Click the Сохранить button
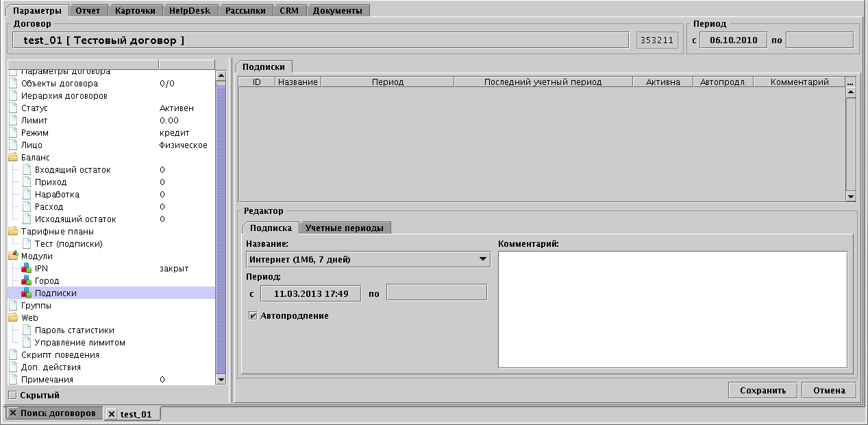Viewport: 868px width, 425px height. pyautogui.click(x=762, y=391)
